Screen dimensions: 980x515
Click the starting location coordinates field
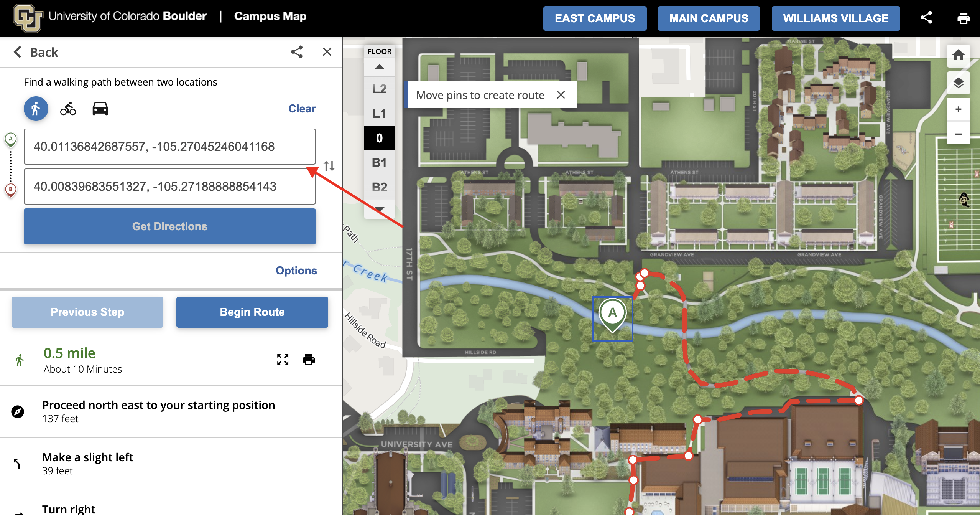(x=169, y=147)
